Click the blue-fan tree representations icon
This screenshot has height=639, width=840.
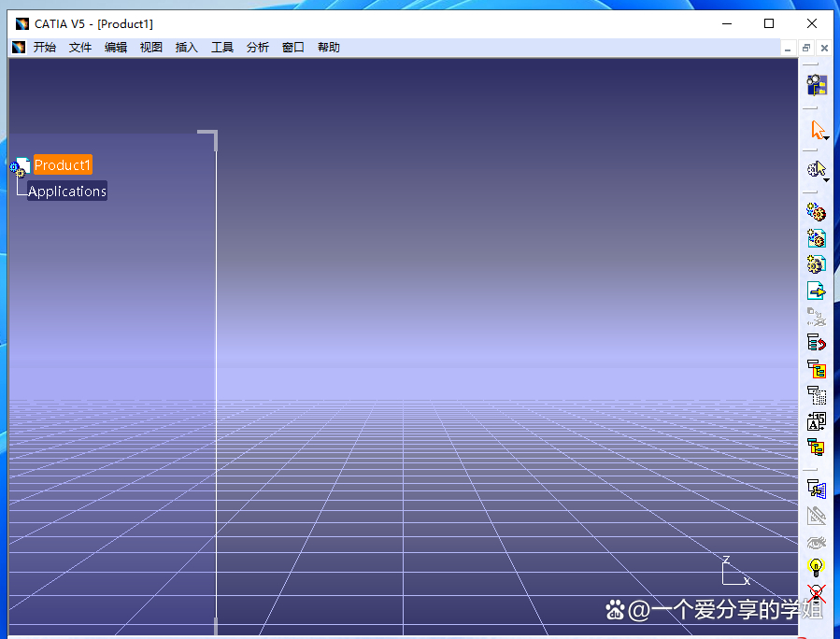(x=817, y=489)
